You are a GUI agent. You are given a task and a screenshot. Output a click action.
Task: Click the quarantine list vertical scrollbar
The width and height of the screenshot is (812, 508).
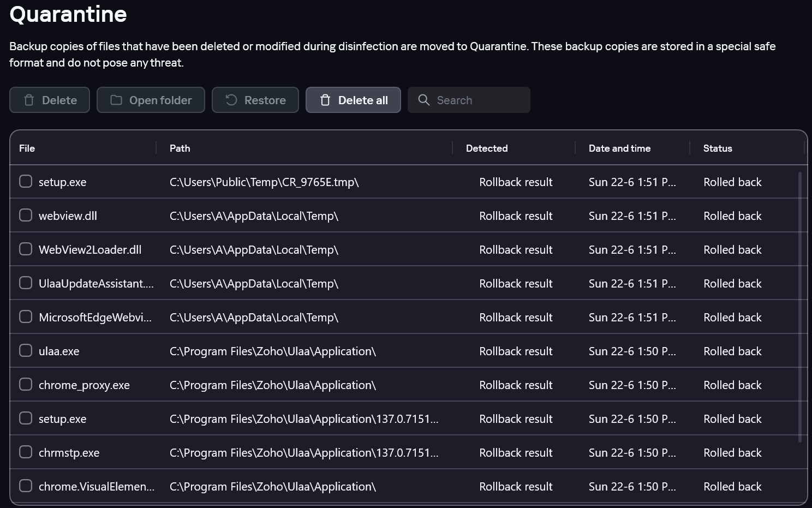click(x=800, y=306)
